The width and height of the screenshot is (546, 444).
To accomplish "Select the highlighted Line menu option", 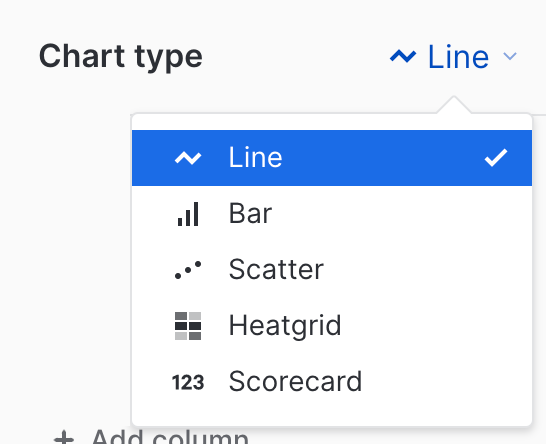I will point(332,158).
